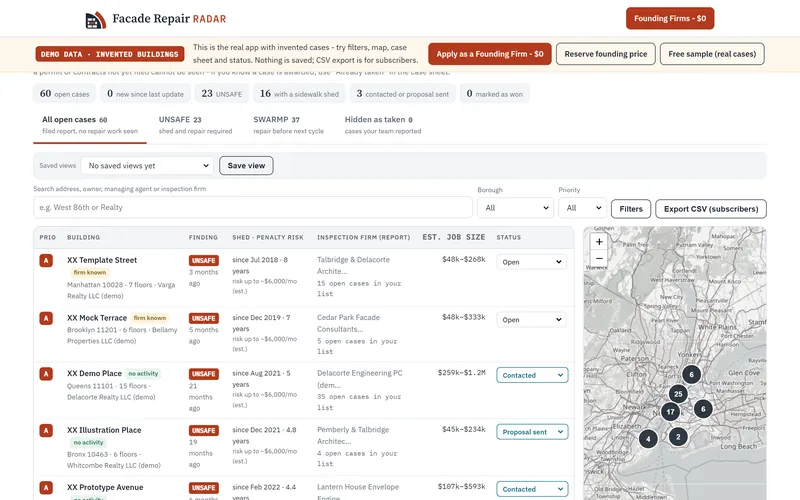Screen dimensions: 800x500
Task: Click the SHED · PENALTY RISK column header
Action: pyautogui.click(x=268, y=238)
